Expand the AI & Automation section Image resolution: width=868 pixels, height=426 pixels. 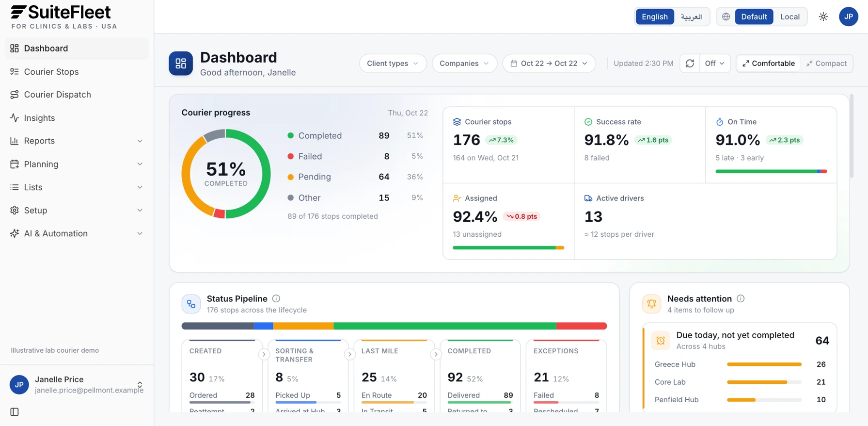point(77,234)
